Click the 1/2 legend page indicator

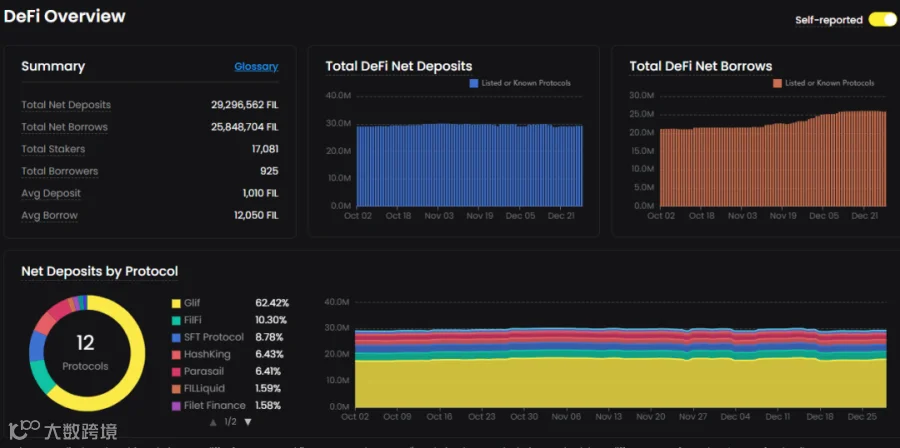click(x=230, y=422)
